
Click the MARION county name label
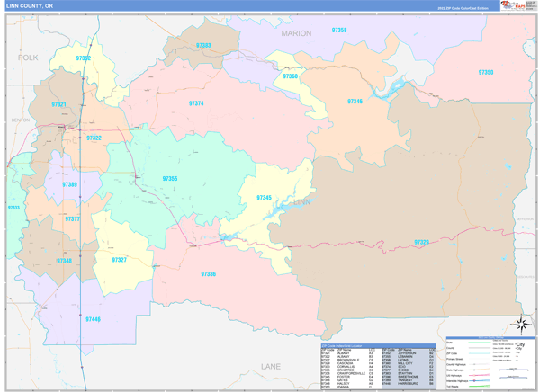pyautogui.click(x=296, y=33)
